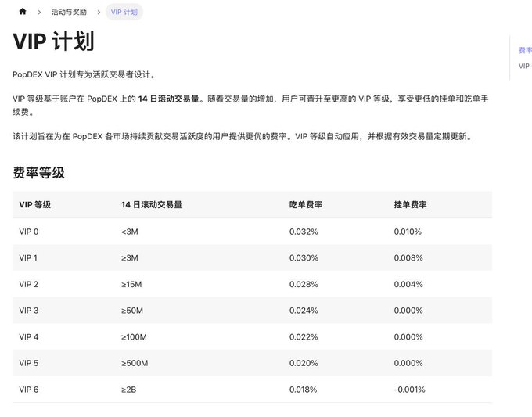This screenshot has width=532, height=417.
Task: Select the 费率等级 section heading
Action: pyautogui.click(x=38, y=172)
